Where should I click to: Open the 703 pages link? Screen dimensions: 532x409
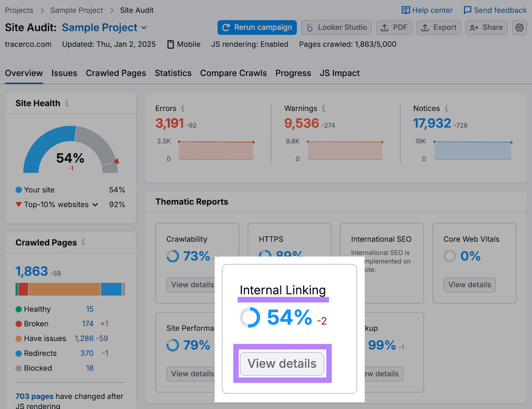[35, 396]
